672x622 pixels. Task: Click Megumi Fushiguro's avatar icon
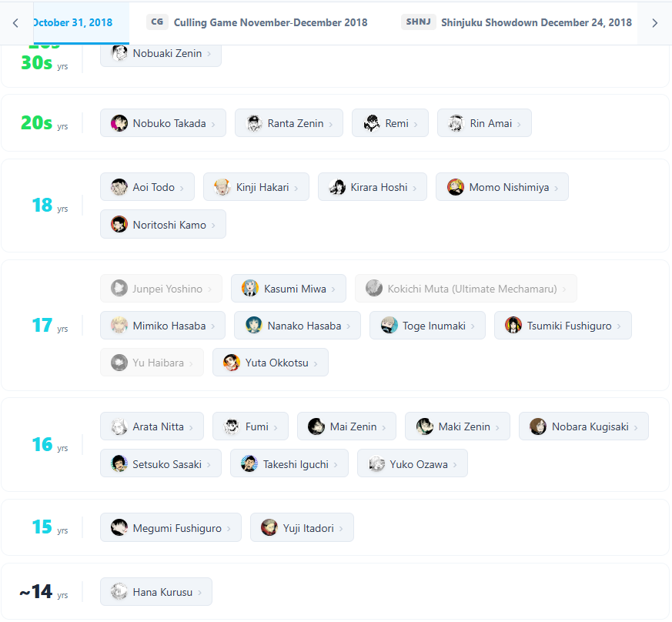click(119, 527)
